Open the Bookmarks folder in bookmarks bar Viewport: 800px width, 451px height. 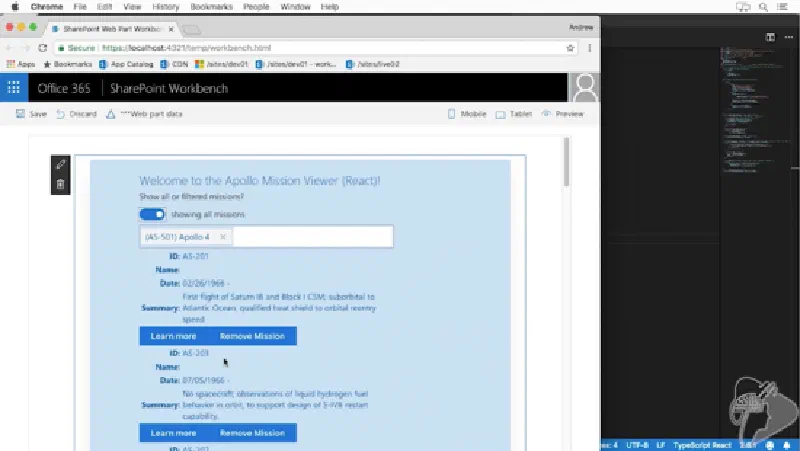coord(67,64)
